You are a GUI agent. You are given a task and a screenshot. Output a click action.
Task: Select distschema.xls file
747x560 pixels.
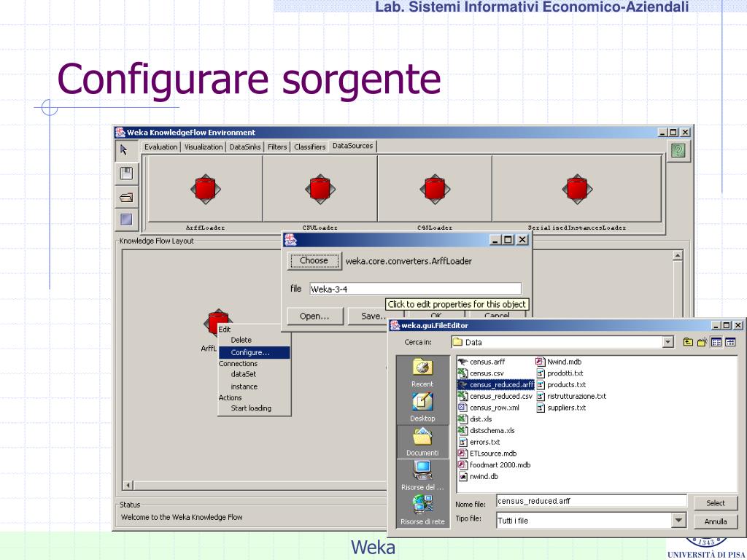[x=487, y=430]
